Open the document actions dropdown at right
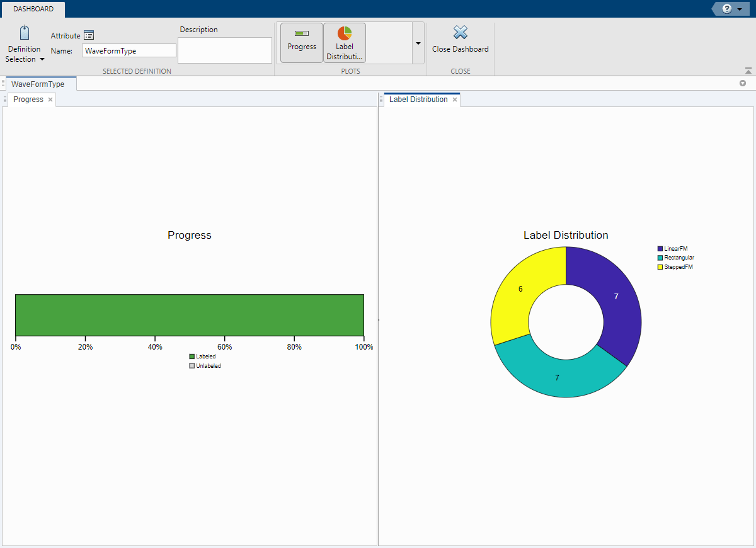Image resolution: width=756 pixels, height=548 pixels. pyautogui.click(x=743, y=83)
